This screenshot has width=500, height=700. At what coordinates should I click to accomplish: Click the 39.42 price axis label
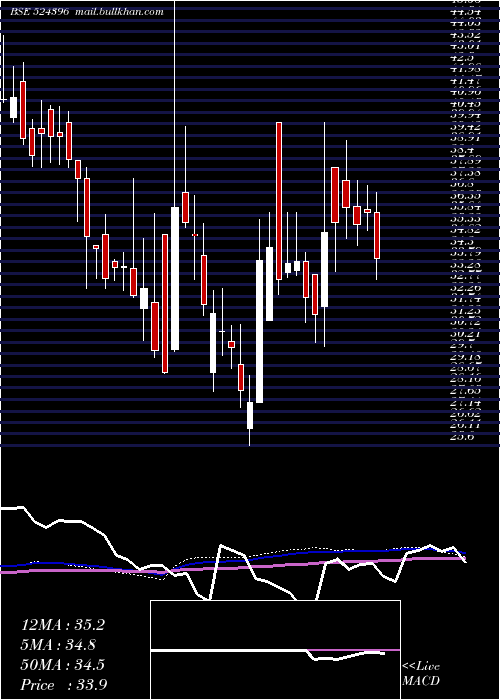click(464, 127)
